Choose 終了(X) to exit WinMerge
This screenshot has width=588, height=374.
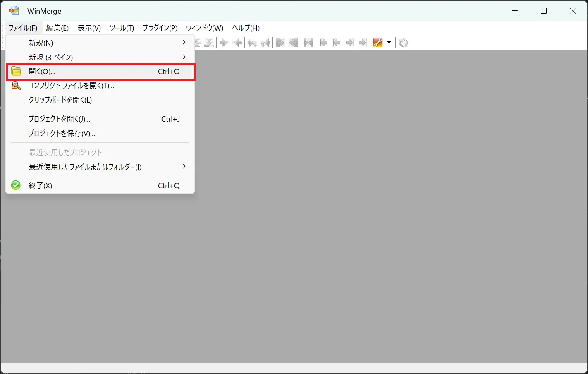click(x=100, y=185)
